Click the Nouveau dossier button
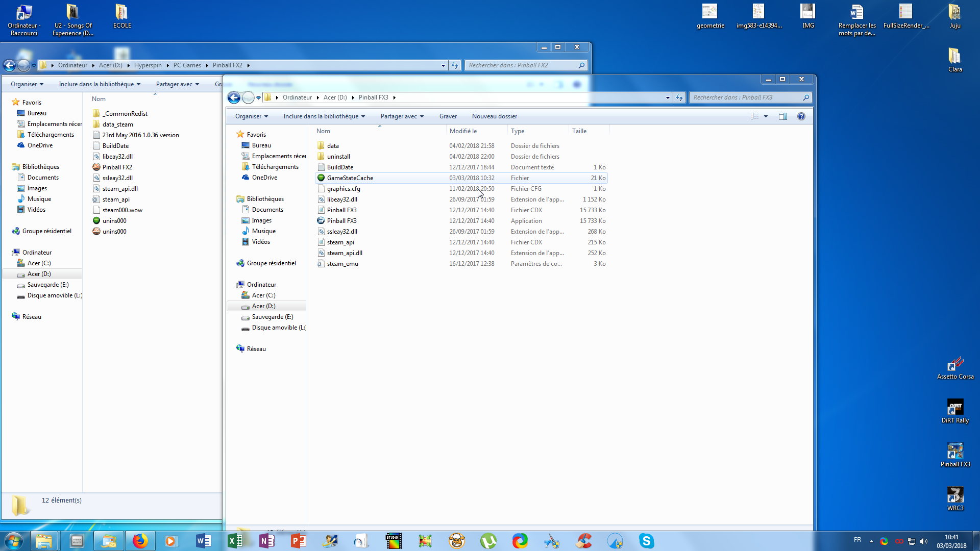The image size is (980, 551). tap(494, 116)
